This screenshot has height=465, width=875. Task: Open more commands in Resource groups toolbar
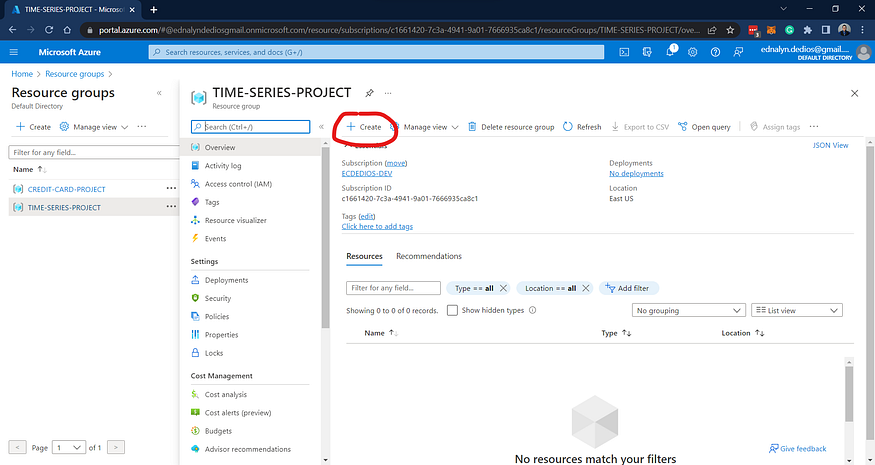[x=142, y=127]
